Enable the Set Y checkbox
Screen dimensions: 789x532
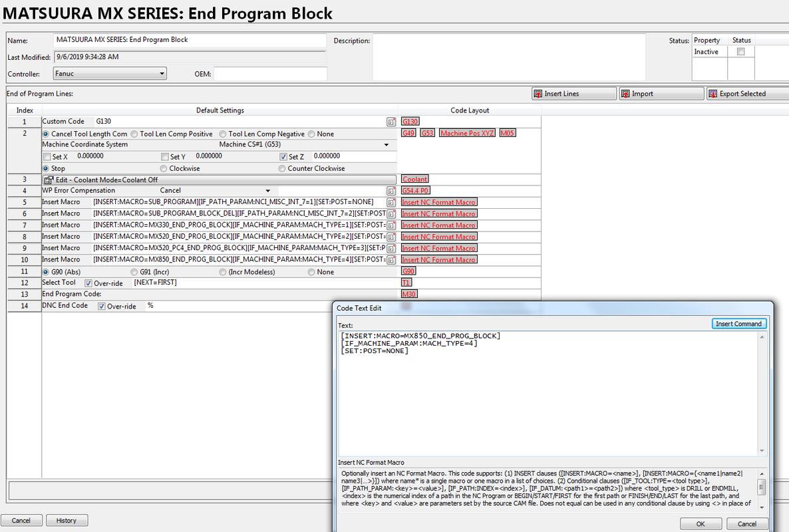point(165,157)
